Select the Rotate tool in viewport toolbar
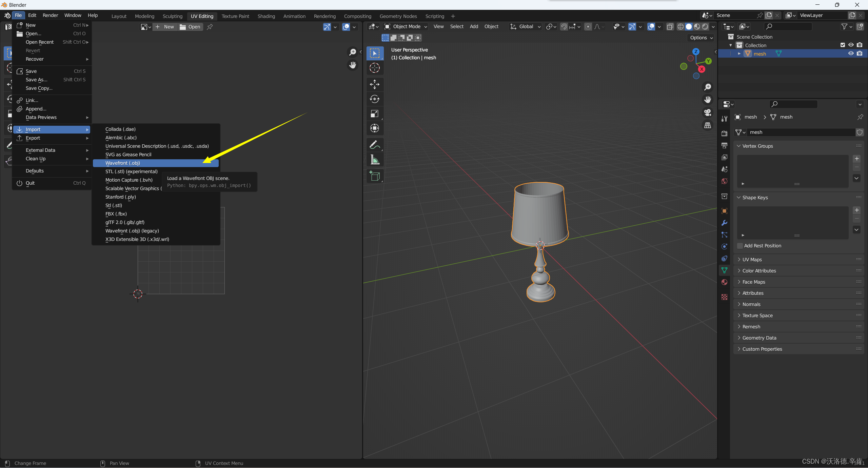The width and height of the screenshot is (868, 468). pyautogui.click(x=375, y=99)
